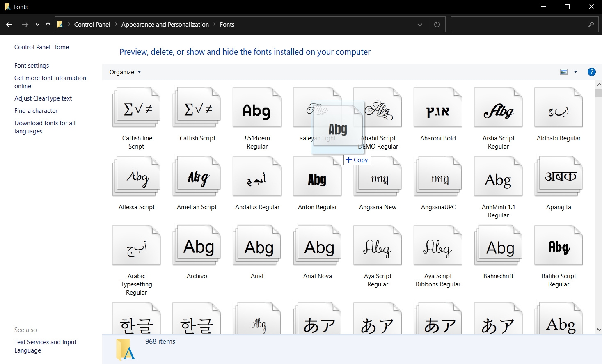Viewport: 602px width, 364px height.
Task: Open Adjust ClearType text
Action: (x=43, y=98)
